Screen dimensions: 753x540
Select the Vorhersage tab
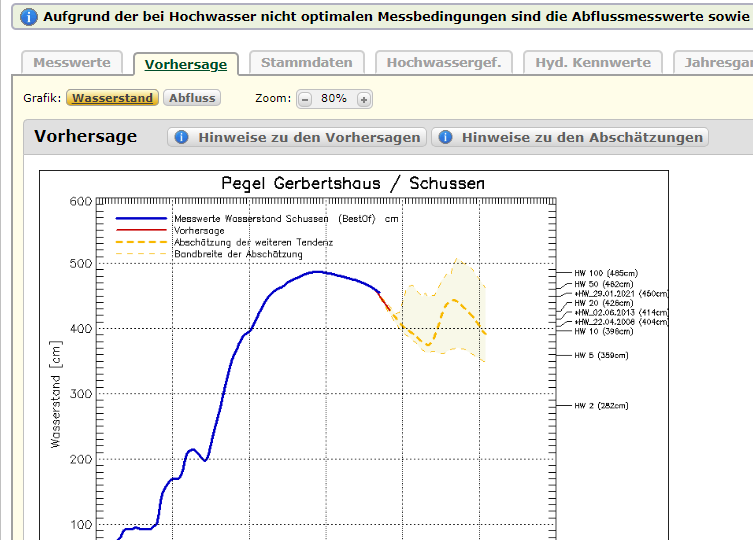coord(186,64)
